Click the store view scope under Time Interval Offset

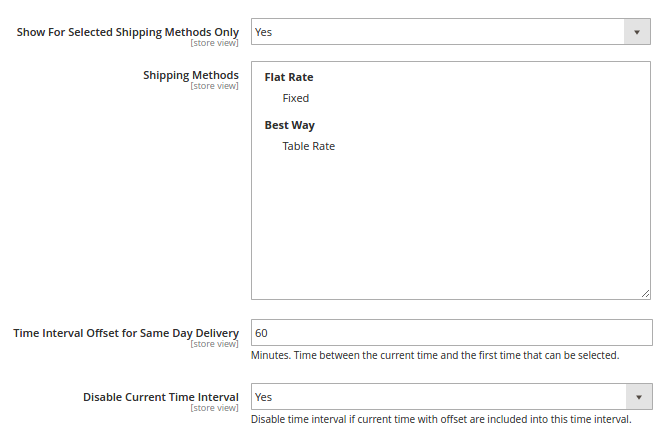(x=214, y=344)
